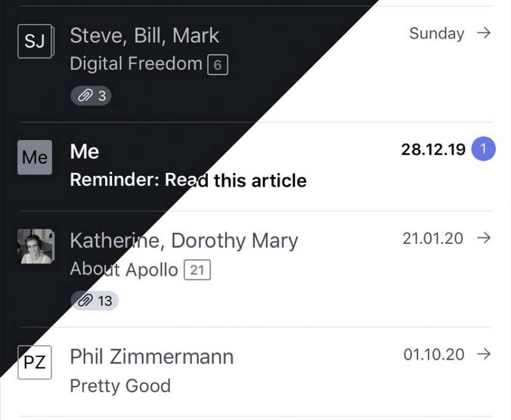Open Katherine's profile photo thumbnail
This screenshot has height=420, width=511.
click(36, 246)
